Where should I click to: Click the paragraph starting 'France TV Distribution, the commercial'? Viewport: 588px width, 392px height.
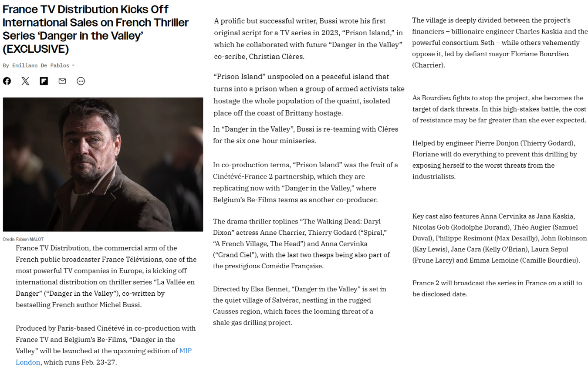coord(106,276)
